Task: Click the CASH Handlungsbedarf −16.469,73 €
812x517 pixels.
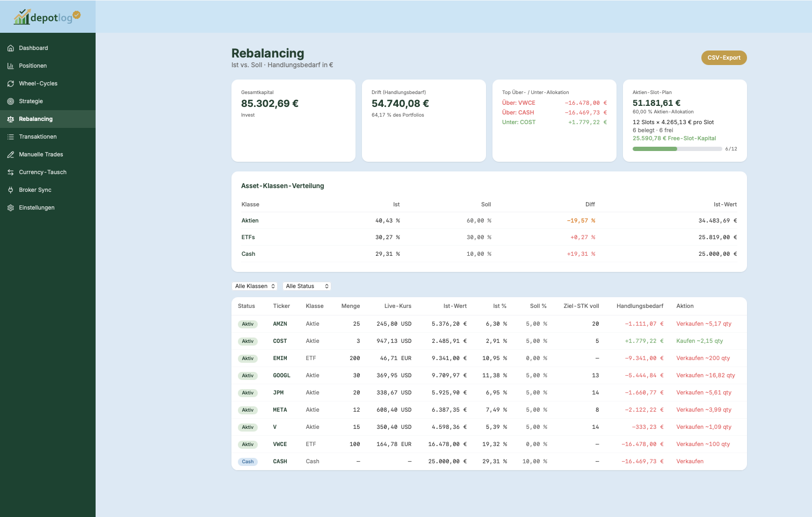Action: point(642,462)
